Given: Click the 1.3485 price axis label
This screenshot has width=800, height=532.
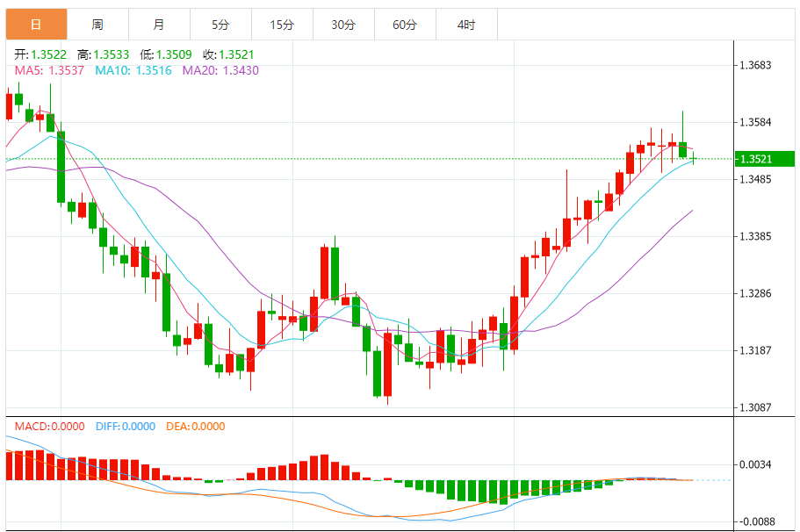Looking at the screenshot, I should tap(755, 180).
